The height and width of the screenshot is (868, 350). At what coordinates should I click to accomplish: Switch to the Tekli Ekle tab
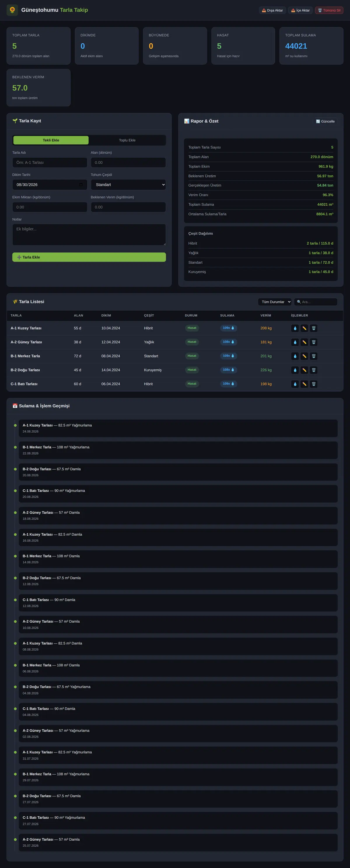pyautogui.click(x=51, y=140)
